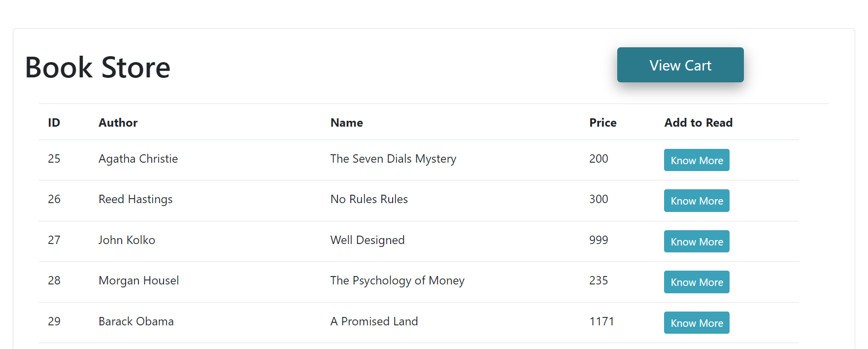The height and width of the screenshot is (349, 868).
Task: Select the Barack Obama author cell
Action: point(136,321)
